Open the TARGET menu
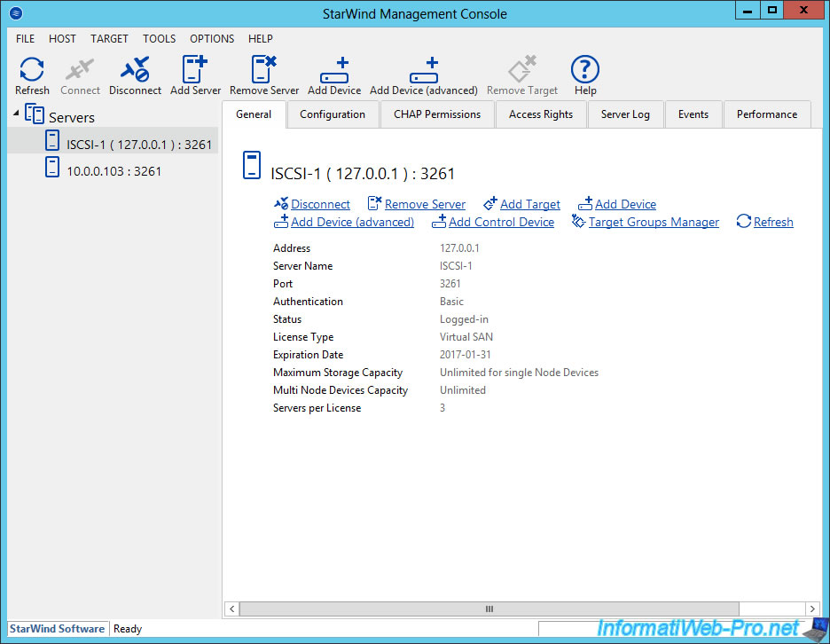 [x=109, y=39]
